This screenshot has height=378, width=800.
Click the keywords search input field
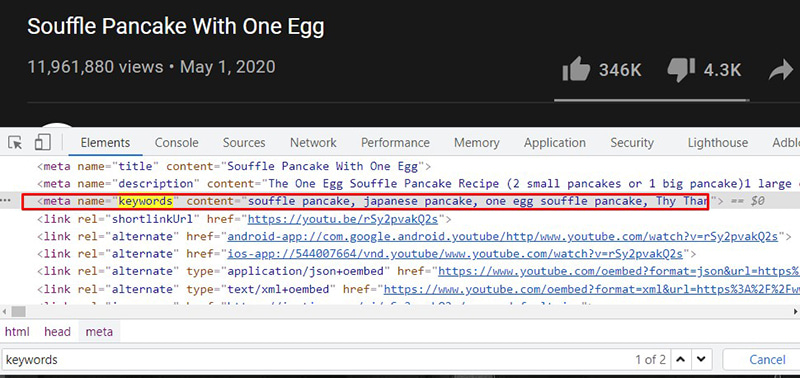coord(316,360)
